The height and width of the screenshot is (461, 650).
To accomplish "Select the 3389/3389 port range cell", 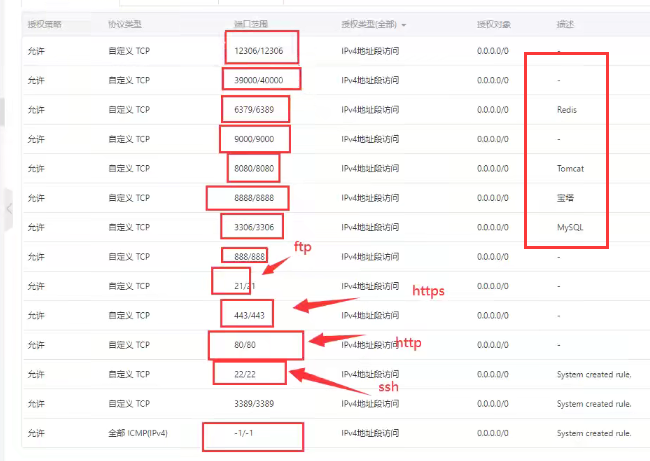I will [x=248, y=404].
